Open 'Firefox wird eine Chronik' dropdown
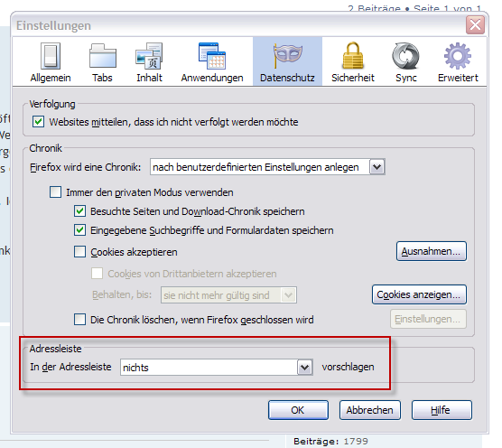Image resolution: width=502 pixels, height=448 pixels. click(267, 167)
